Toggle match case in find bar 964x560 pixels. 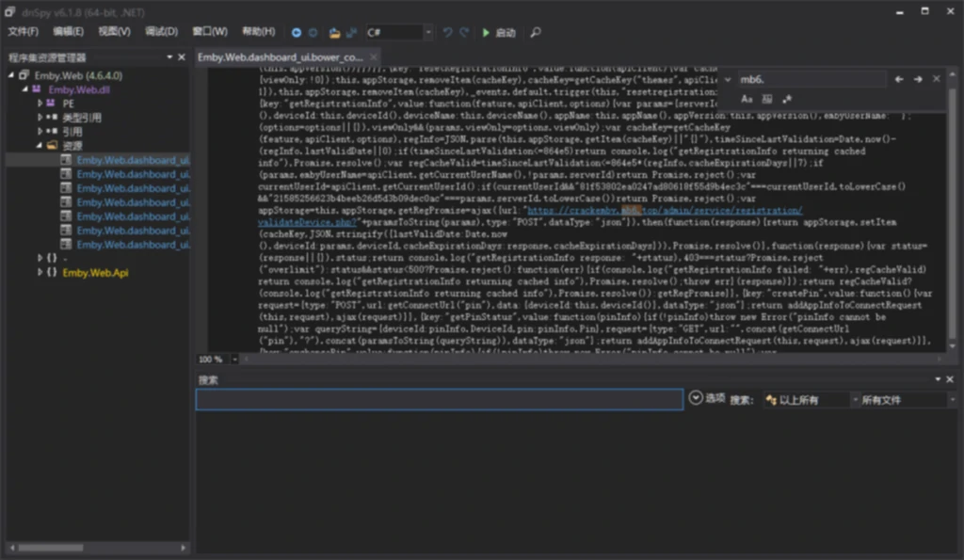pyautogui.click(x=747, y=99)
